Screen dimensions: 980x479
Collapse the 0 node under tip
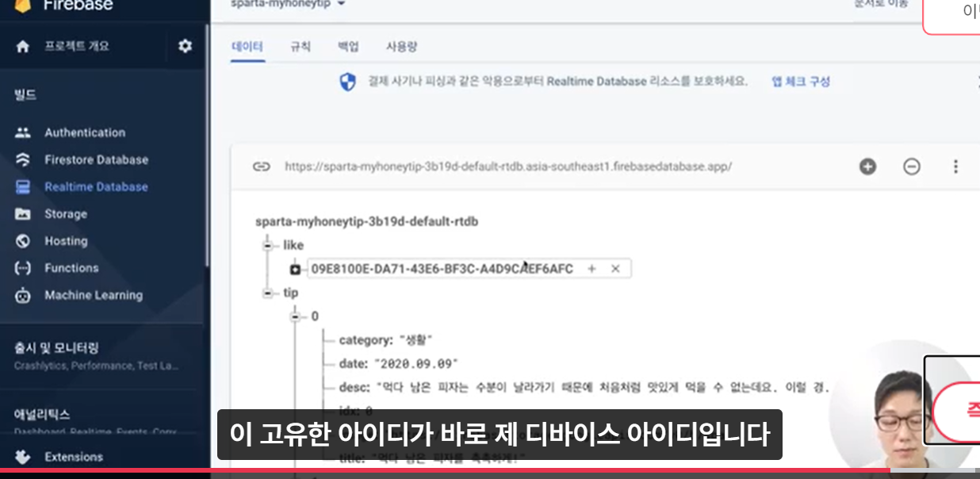coord(296,316)
